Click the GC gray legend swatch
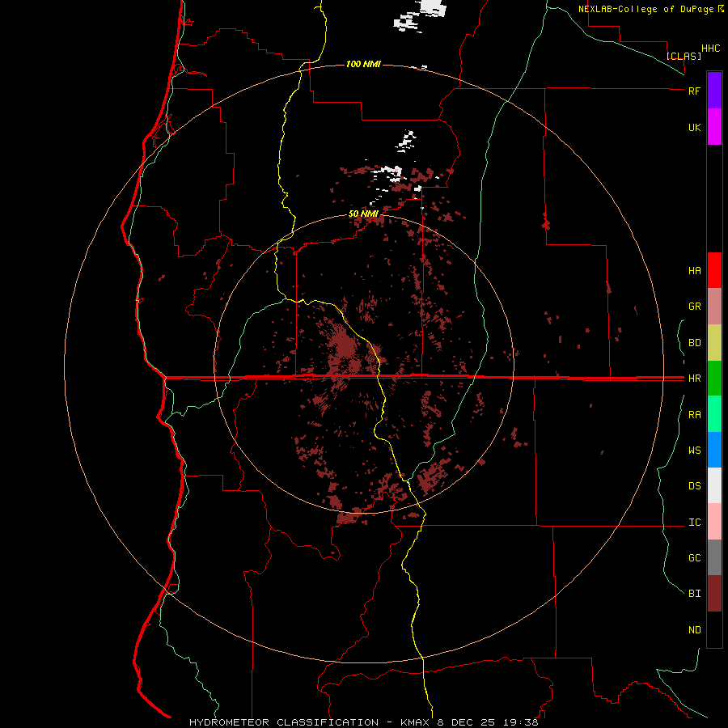This screenshot has height=728, width=728. pos(714,557)
